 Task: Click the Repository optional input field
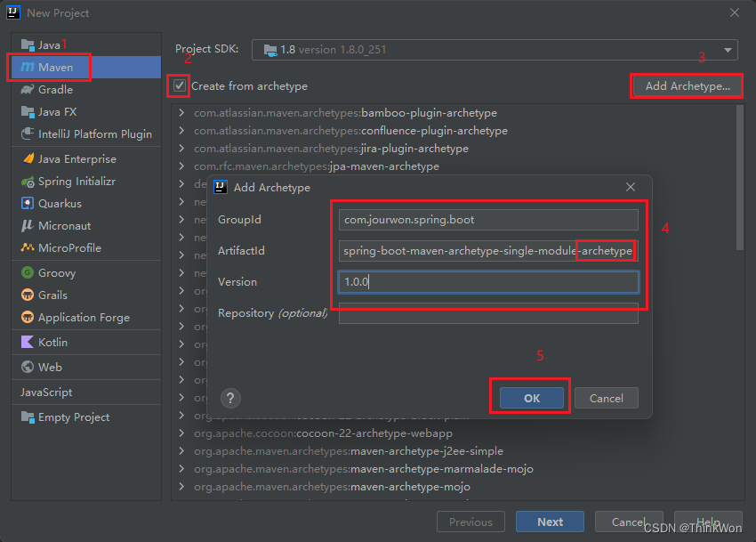(x=488, y=313)
